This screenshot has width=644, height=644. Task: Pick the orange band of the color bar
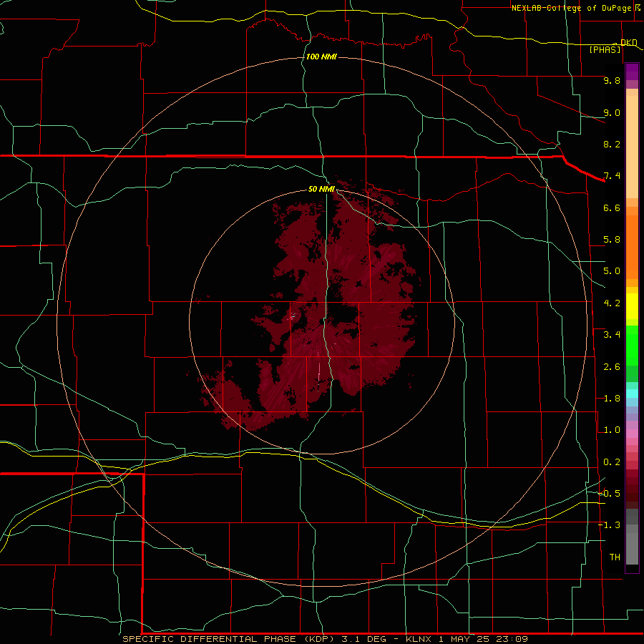(x=632, y=247)
